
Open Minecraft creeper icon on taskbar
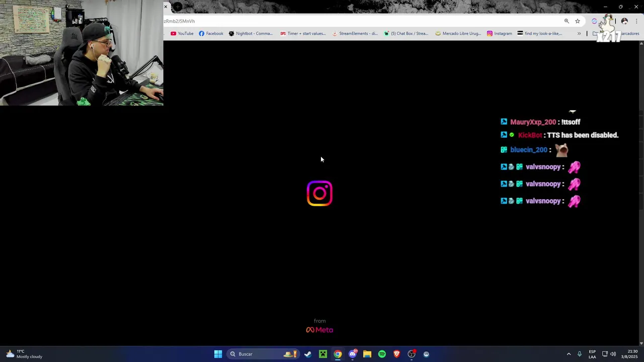tap(323, 354)
